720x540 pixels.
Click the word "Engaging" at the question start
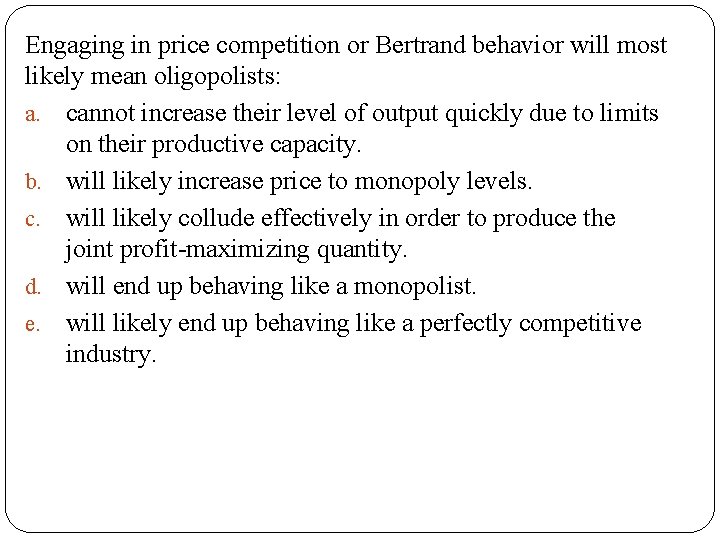coord(68,46)
